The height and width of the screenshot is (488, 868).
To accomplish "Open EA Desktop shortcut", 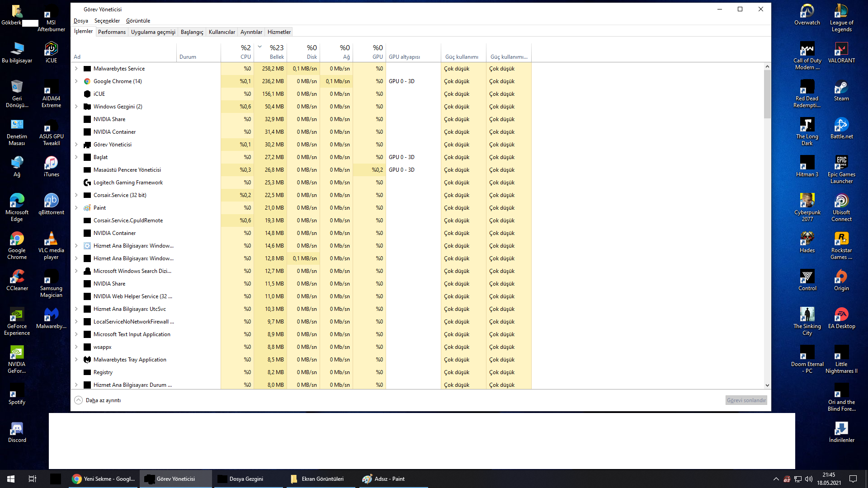I will tap(841, 318).
